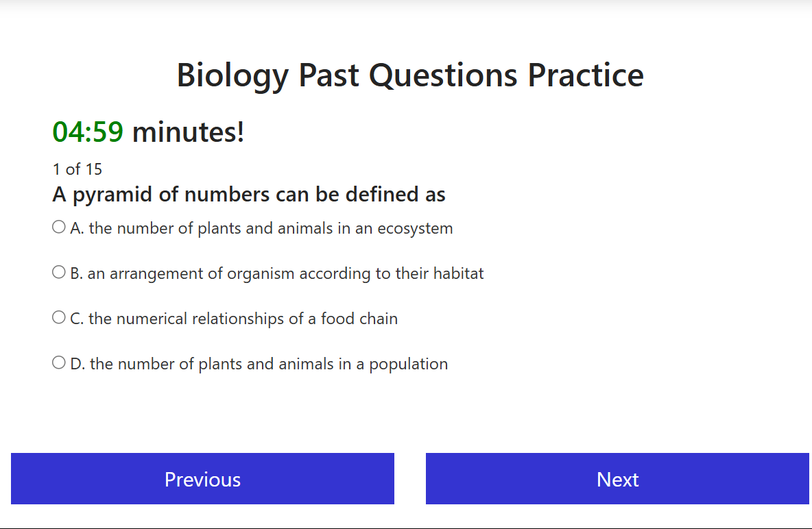Click the word 'Biology' in the heading

[x=232, y=75]
